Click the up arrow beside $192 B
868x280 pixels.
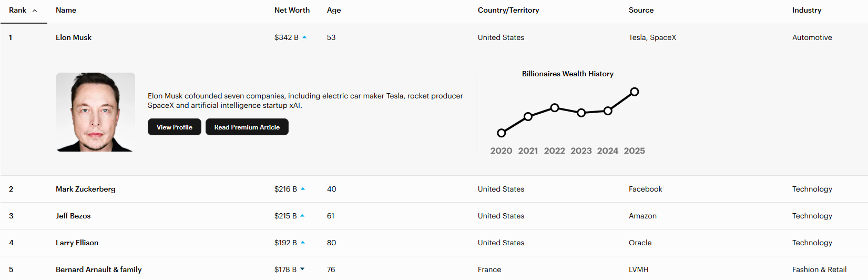point(303,243)
